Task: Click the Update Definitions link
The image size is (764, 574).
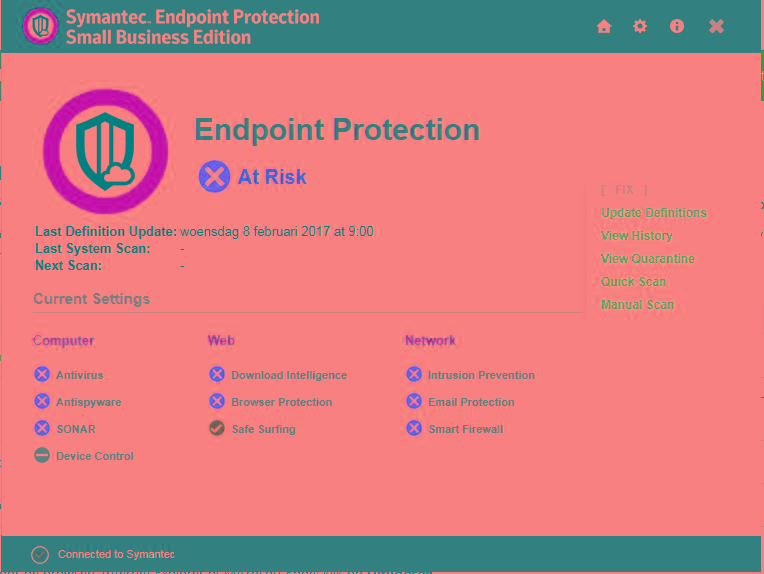Action: (x=654, y=213)
